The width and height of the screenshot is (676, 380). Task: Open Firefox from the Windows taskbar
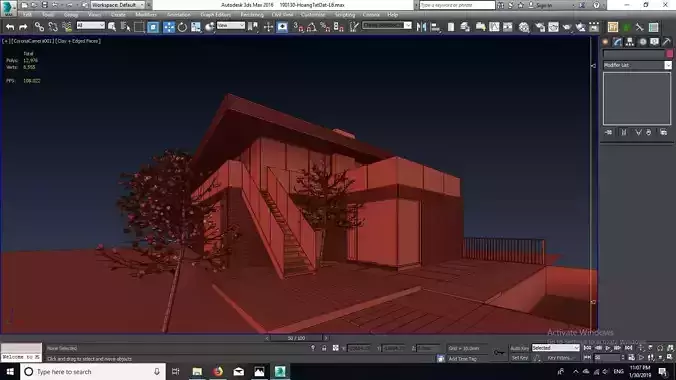(x=218, y=371)
